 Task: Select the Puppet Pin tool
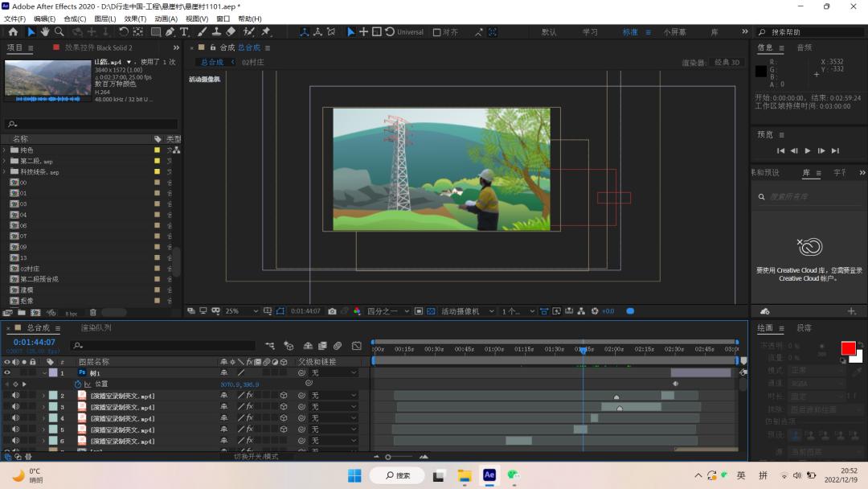coord(266,32)
